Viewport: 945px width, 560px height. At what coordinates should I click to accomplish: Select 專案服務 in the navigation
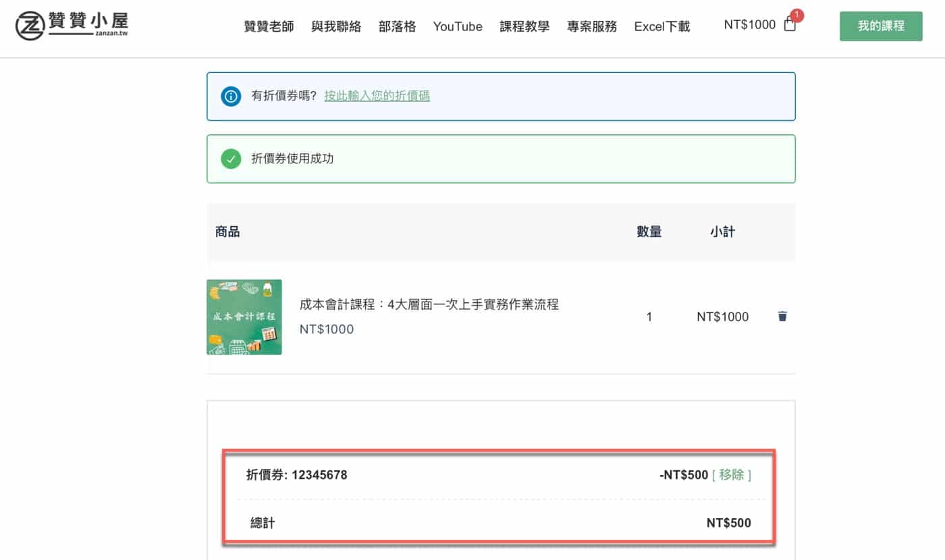(592, 26)
